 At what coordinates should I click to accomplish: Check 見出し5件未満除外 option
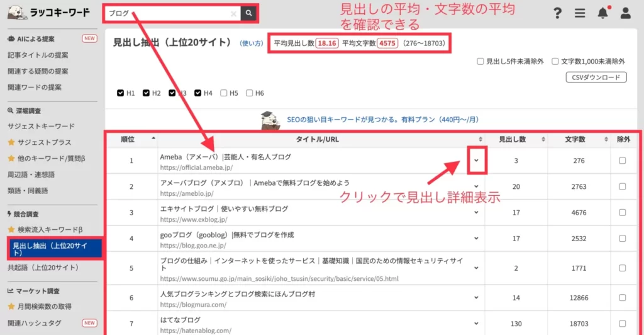[x=480, y=61]
